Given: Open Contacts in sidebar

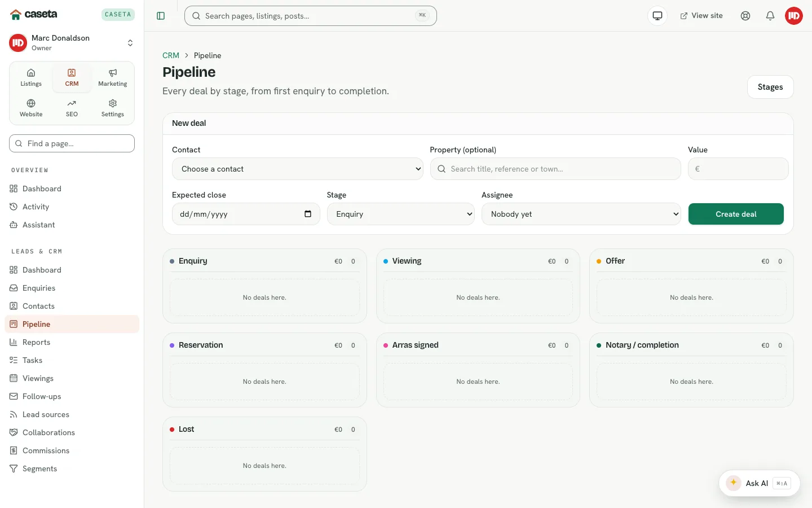Looking at the screenshot, I should pyautogui.click(x=72, y=306).
